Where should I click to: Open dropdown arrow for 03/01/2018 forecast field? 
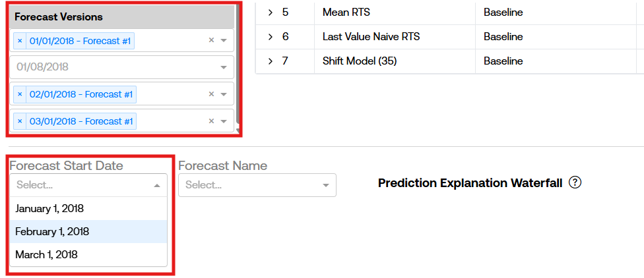click(224, 121)
